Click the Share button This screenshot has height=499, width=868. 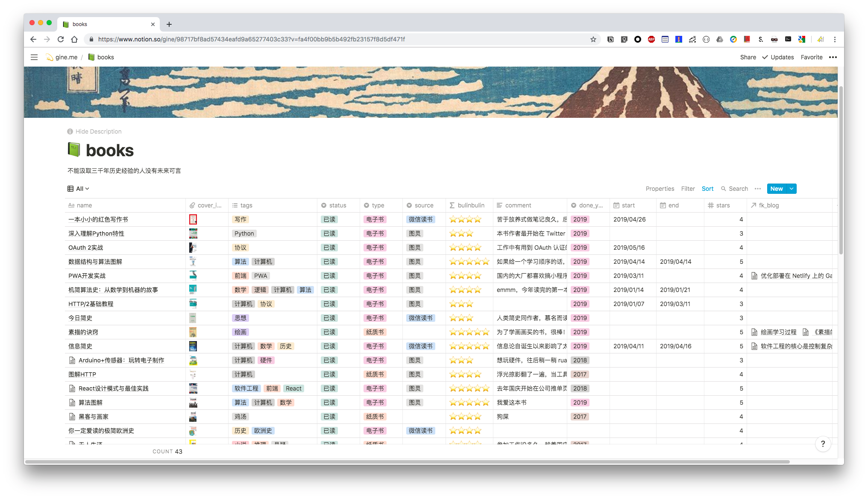coord(748,57)
